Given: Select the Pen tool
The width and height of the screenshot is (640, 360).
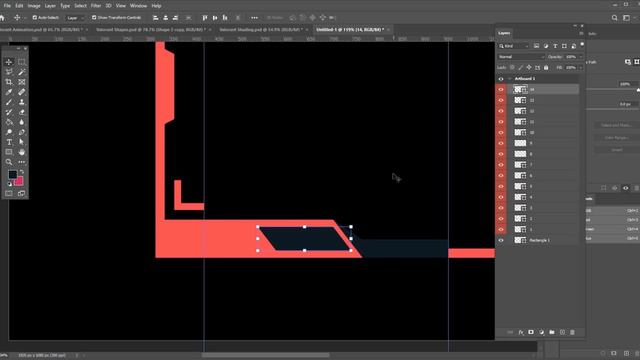Looking at the screenshot, I should (22, 132).
